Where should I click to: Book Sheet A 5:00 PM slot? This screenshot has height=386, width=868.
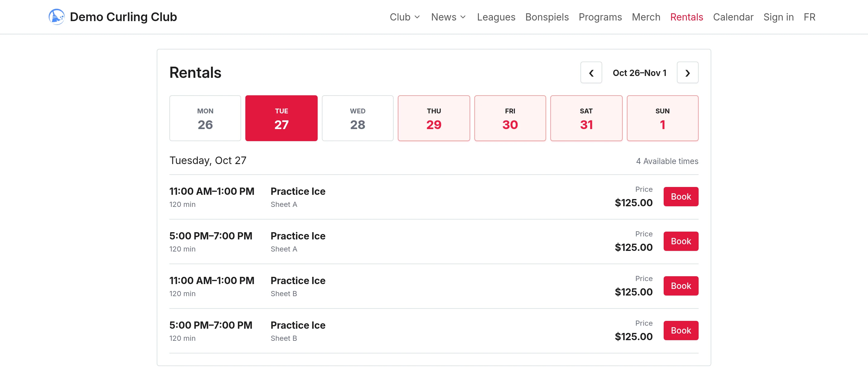pyautogui.click(x=681, y=241)
